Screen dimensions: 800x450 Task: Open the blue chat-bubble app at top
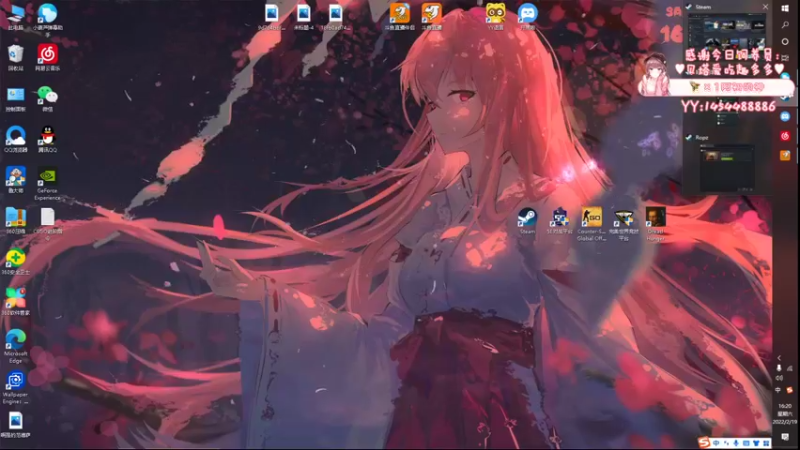coord(528,16)
